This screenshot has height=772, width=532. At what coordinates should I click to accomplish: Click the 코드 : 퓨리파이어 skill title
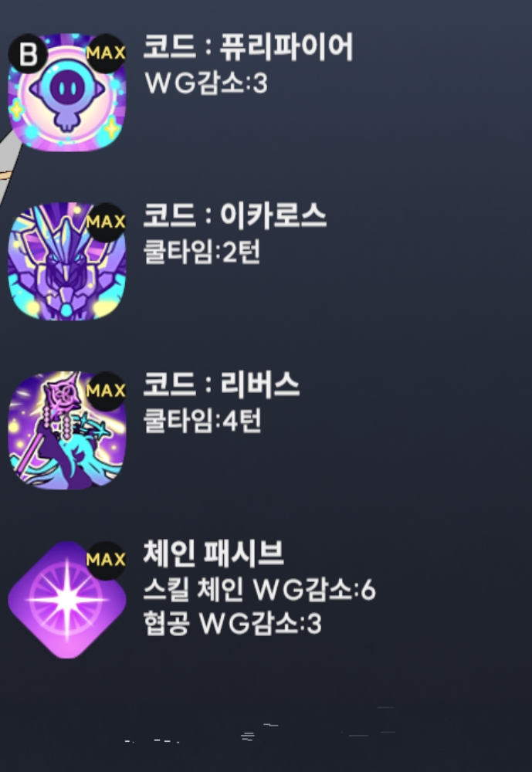coord(248,47)
